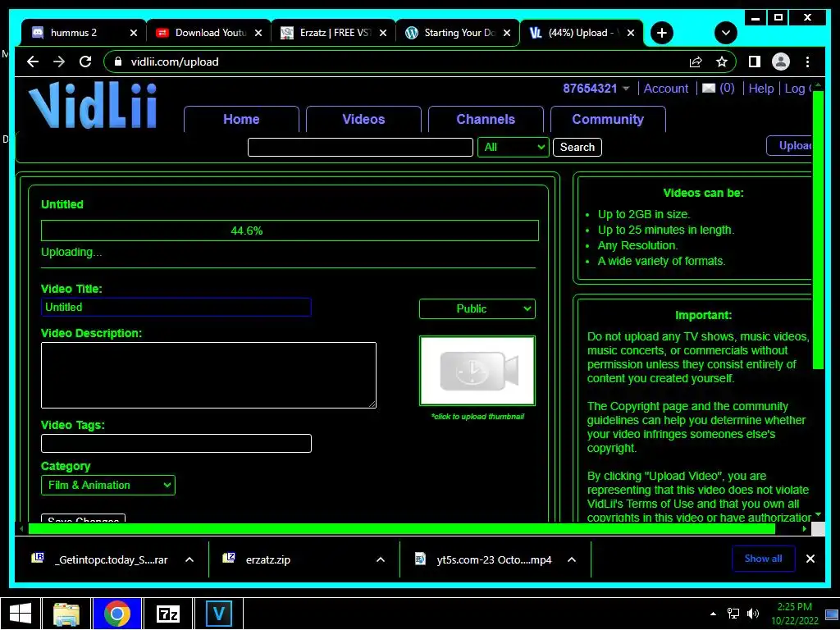The height and width of the screenshot is (630, 840).
Task: Expand options for yt5s.com mp4 download
Action: [572, 559]
